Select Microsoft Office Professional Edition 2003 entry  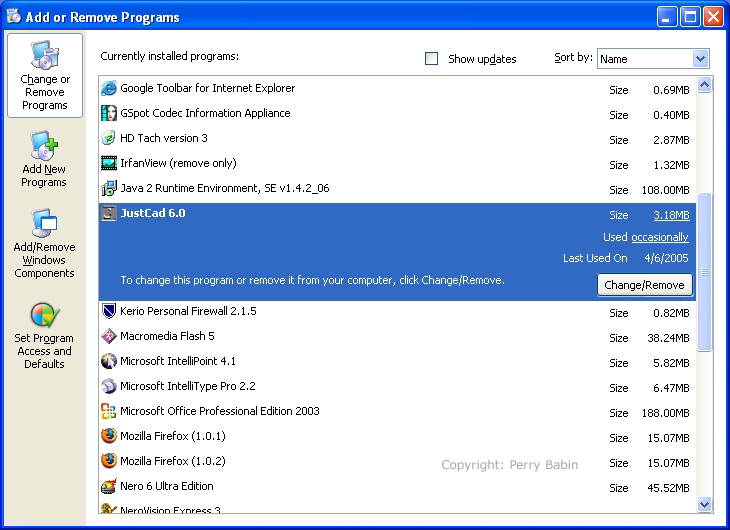397,412
